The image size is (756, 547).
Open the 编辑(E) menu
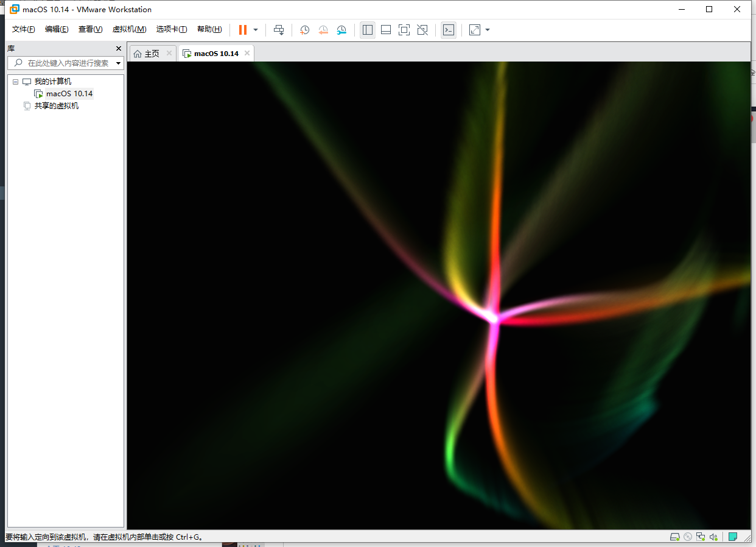tap(57, 29)
